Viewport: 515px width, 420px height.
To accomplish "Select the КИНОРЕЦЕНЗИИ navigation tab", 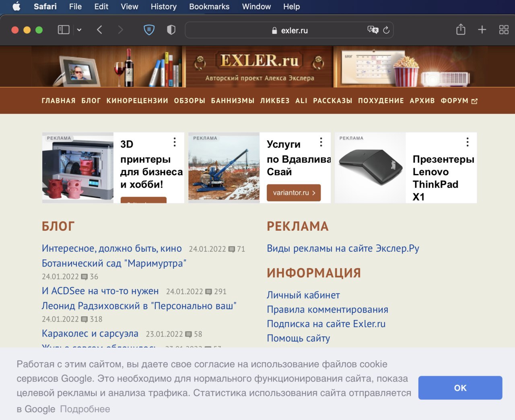I will [x=137, y=100].
